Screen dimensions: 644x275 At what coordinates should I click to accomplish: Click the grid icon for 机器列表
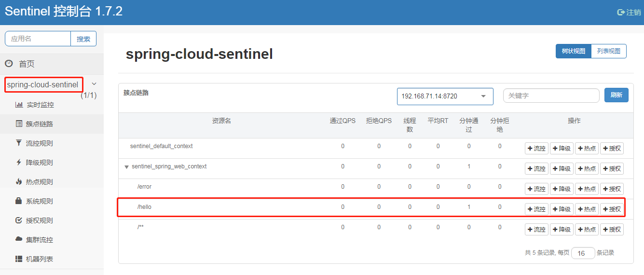pos(19,259)
